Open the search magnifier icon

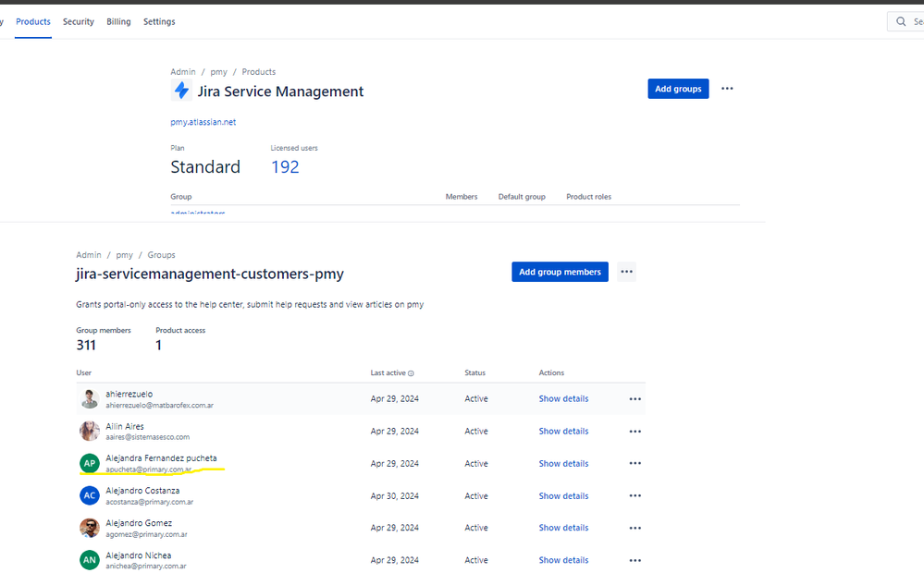(901, 22)
